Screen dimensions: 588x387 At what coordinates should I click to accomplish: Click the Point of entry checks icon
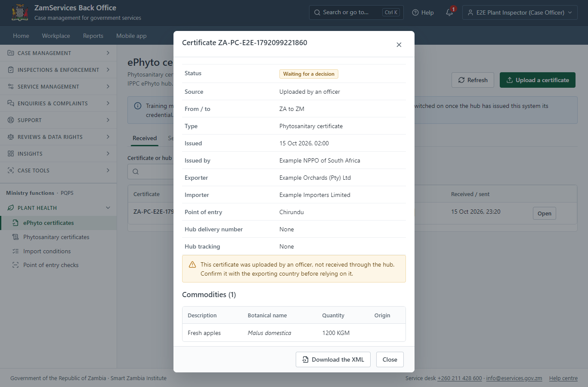pos(15,265)
